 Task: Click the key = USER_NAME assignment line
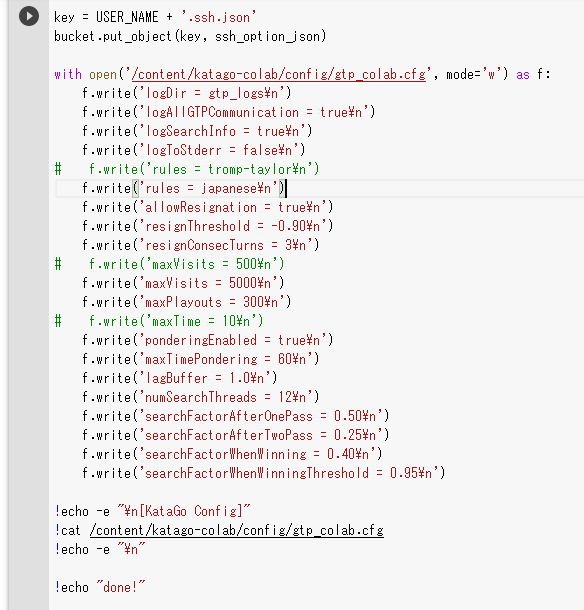[155, 17]
